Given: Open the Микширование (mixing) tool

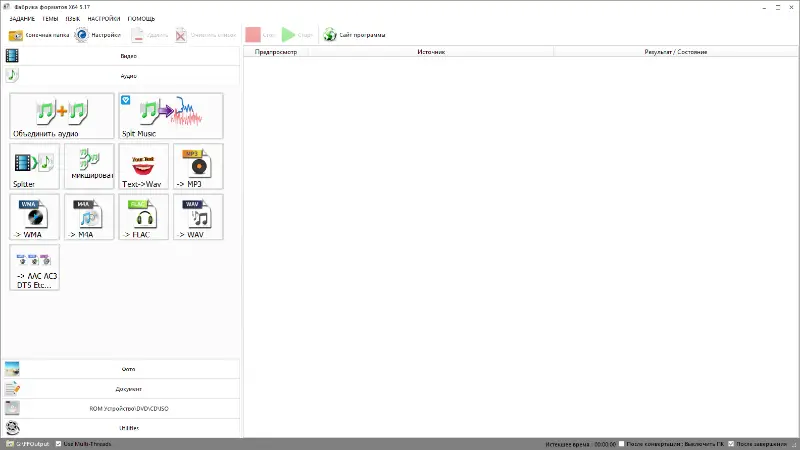Looking at the screenshot, I should tap(89, 166).
